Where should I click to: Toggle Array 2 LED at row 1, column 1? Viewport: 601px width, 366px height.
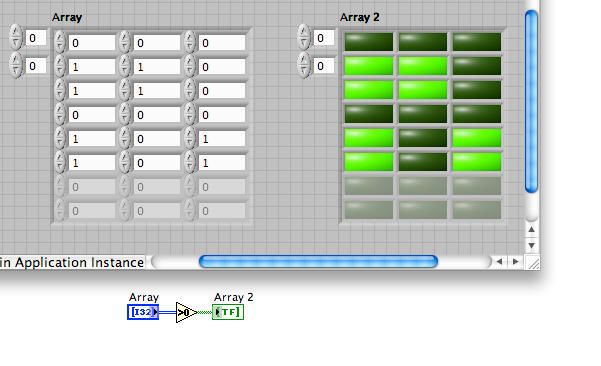coord(369,42)
